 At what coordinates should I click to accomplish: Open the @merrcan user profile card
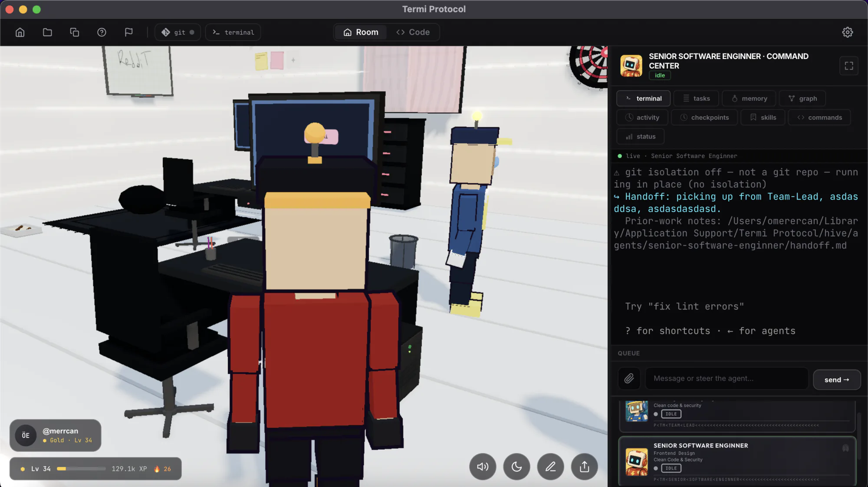coord(56,435)
